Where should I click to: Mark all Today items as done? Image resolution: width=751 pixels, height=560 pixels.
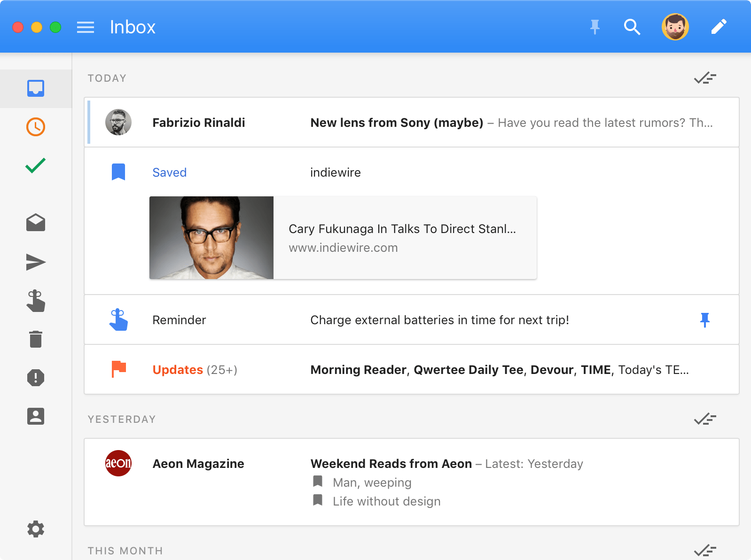click(x=705, y=78)
